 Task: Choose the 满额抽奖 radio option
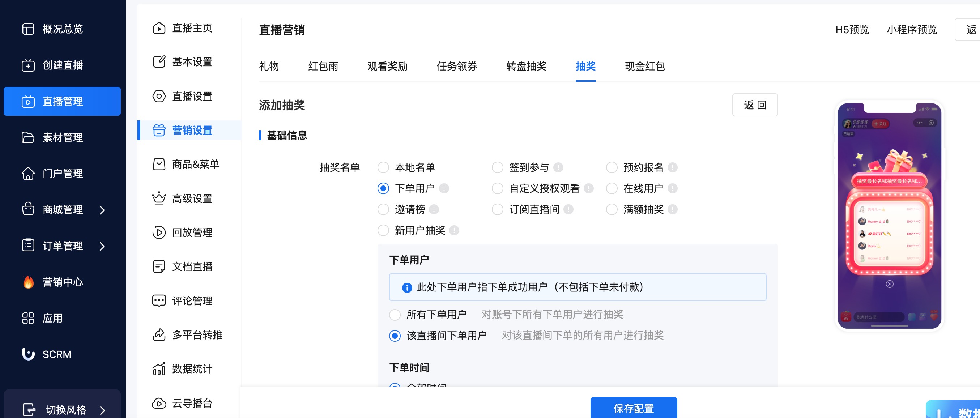612,209
